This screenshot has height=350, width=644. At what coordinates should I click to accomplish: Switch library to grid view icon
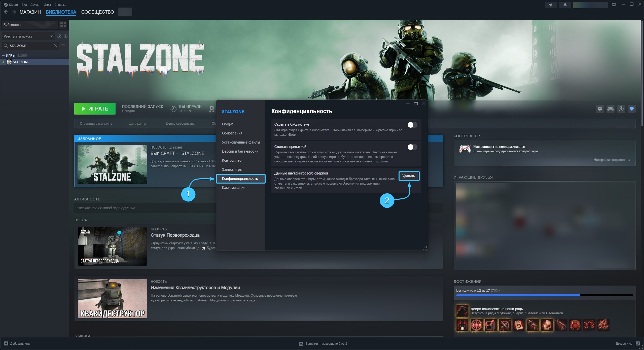(x=63, y=25)
